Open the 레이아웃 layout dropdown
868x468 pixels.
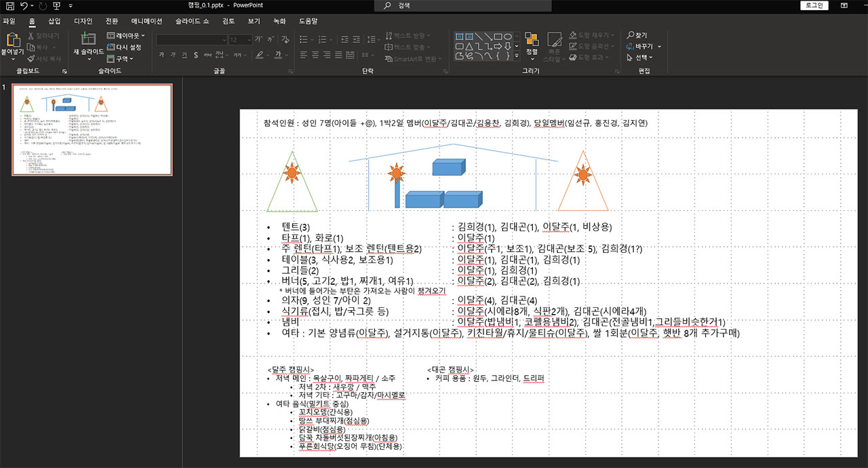(x=126, y=35)
